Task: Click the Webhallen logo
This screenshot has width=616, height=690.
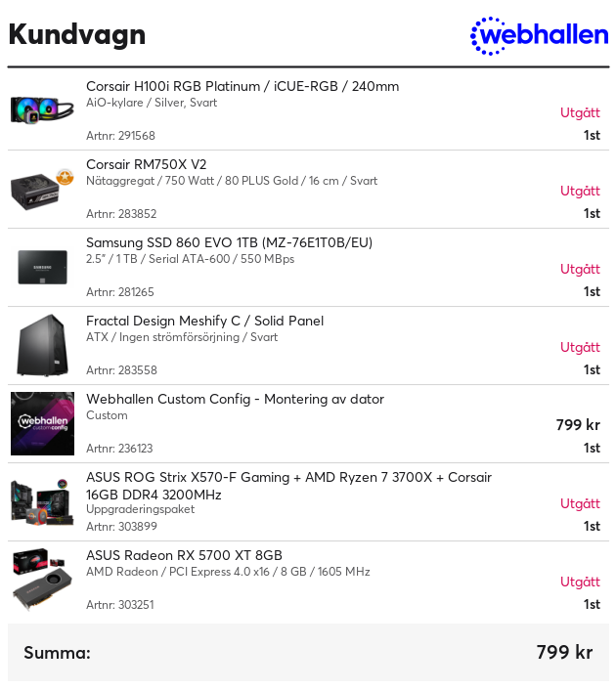Action: [x=540, y=35]
